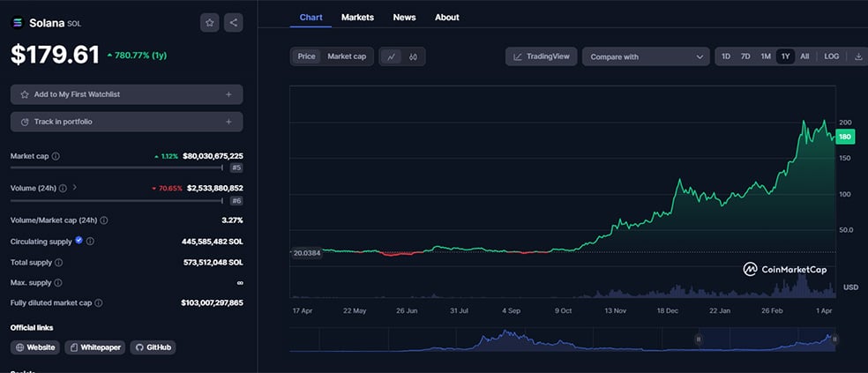This screenshot has width=868, height=373.
Task: Select the All time range
Action: [x=804, y=56]
